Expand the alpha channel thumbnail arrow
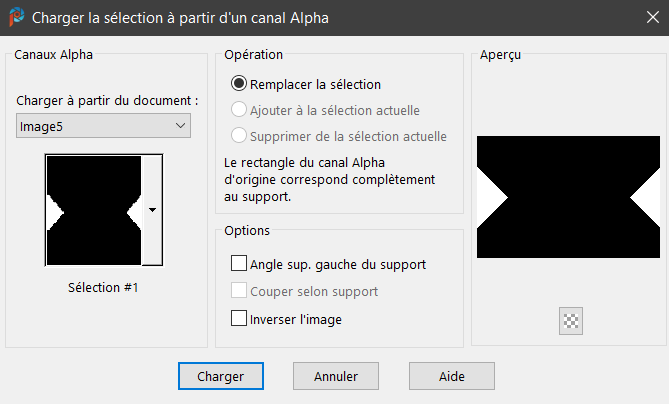The width and height of the screenshot is (669, 404). point(152,210)
